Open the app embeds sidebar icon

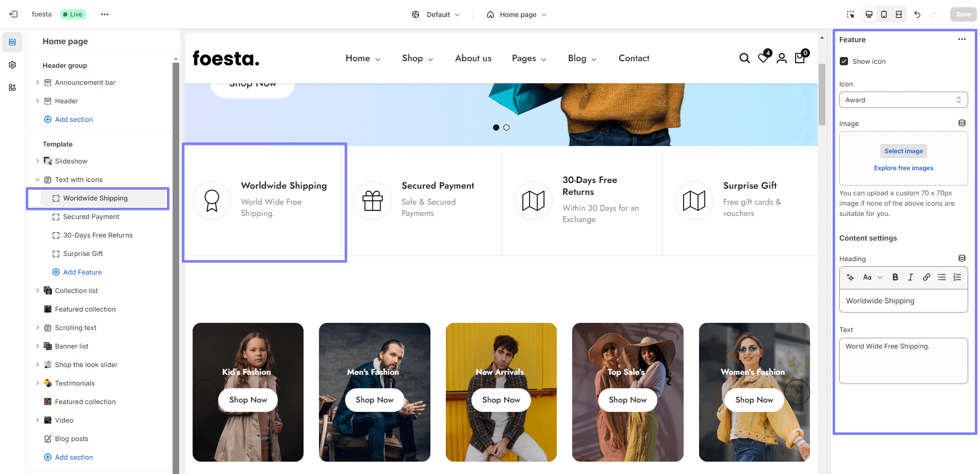point(12,87)
